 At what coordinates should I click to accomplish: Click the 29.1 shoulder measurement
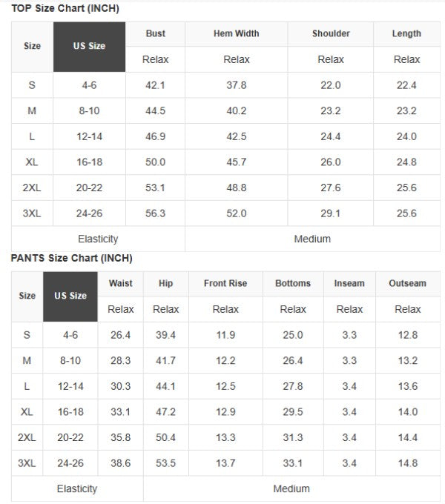tap(331, 213)
